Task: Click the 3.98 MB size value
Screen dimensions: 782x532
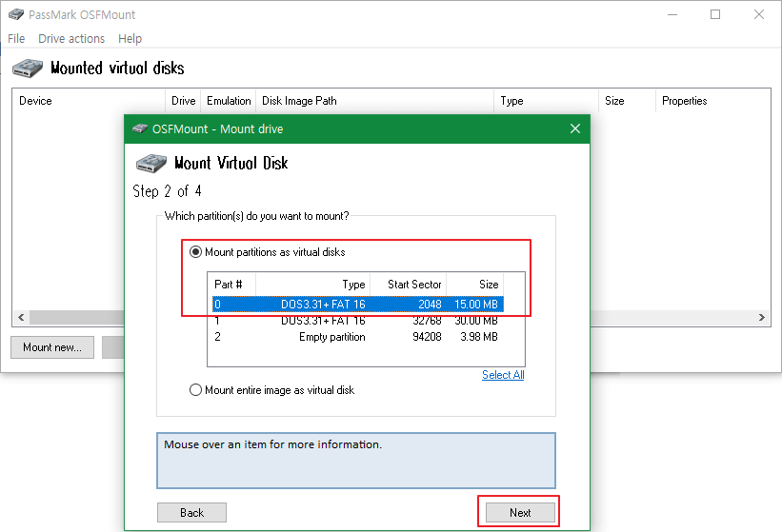Action: [x=479, y=337]
